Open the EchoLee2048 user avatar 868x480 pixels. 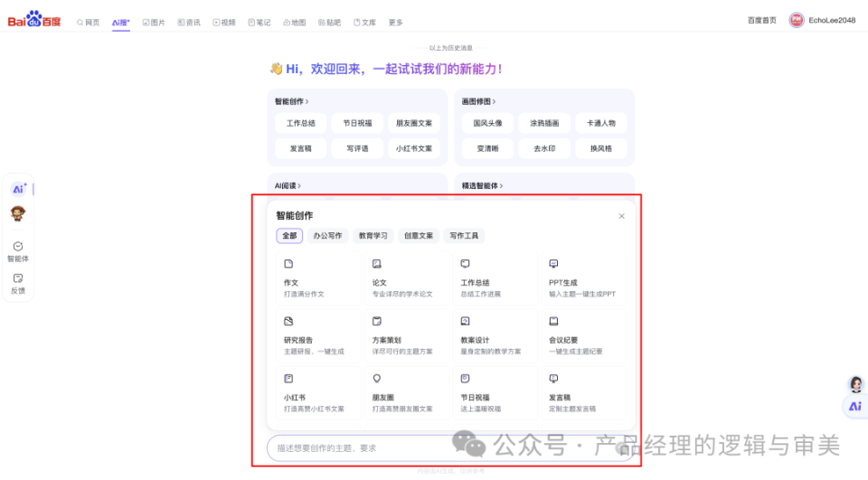pyautogui.click(x=796, y=20)
